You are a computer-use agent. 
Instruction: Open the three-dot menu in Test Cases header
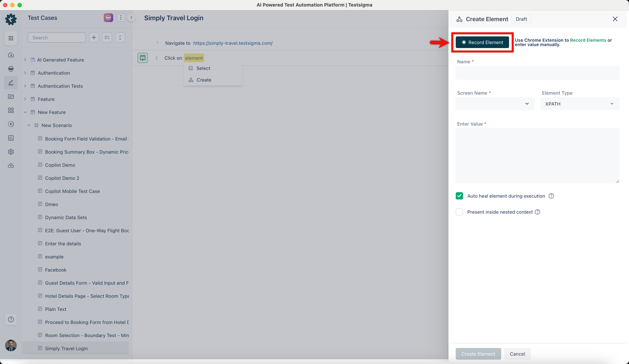tap(121, 17)
